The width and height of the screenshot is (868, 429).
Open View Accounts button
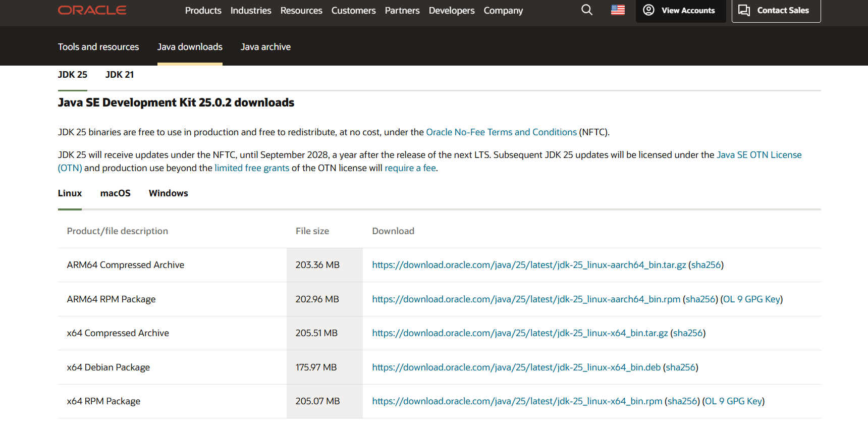(681, 10)
